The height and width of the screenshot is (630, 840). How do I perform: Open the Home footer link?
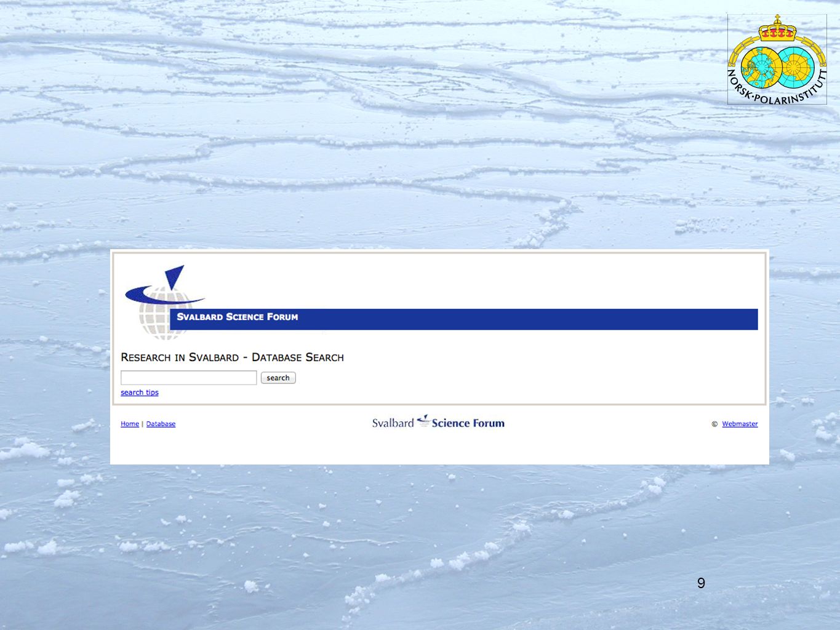pyautogui.click(x=130, y=424)
